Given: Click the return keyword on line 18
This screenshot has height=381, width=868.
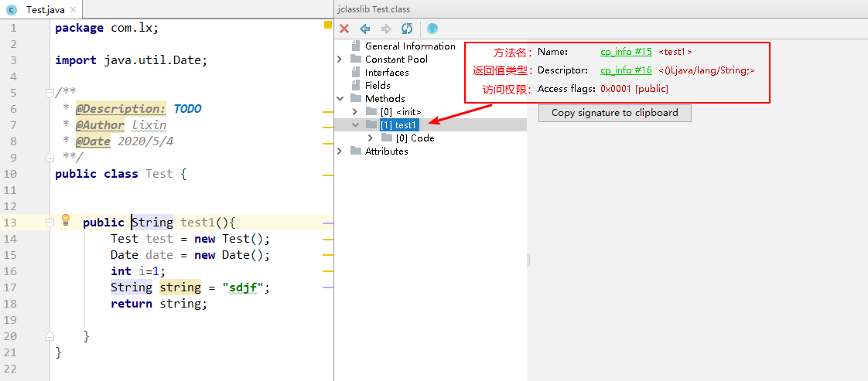Looking at the screenshot, I should pos(132,304).
